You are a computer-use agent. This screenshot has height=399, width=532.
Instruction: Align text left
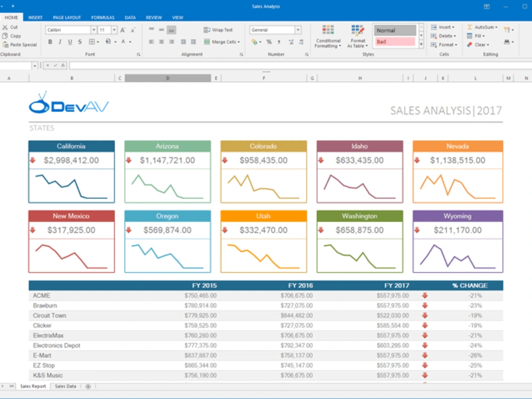click(x=151, y=41)
